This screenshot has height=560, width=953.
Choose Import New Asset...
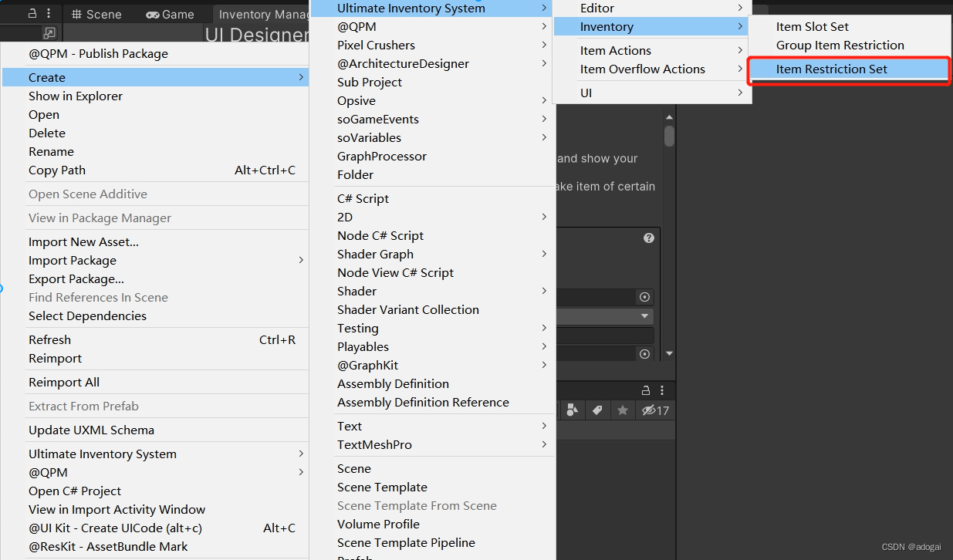click(155, 241)
